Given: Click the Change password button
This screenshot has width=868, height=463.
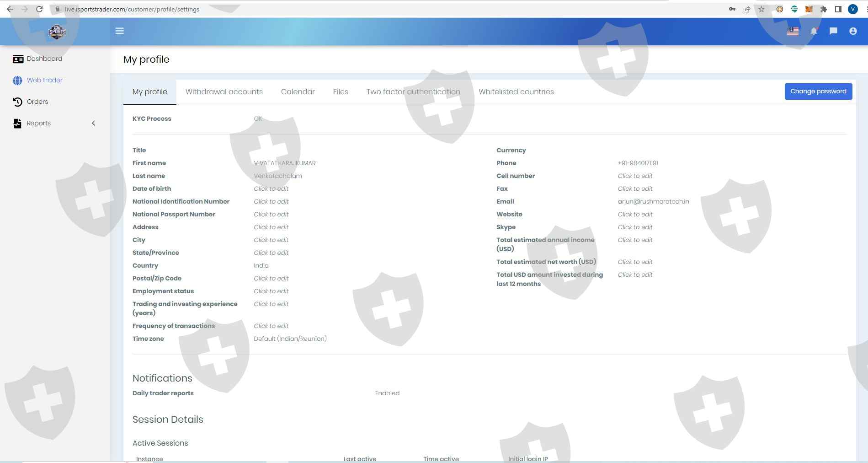Looking at the screenshot, I should pos(818,92).
